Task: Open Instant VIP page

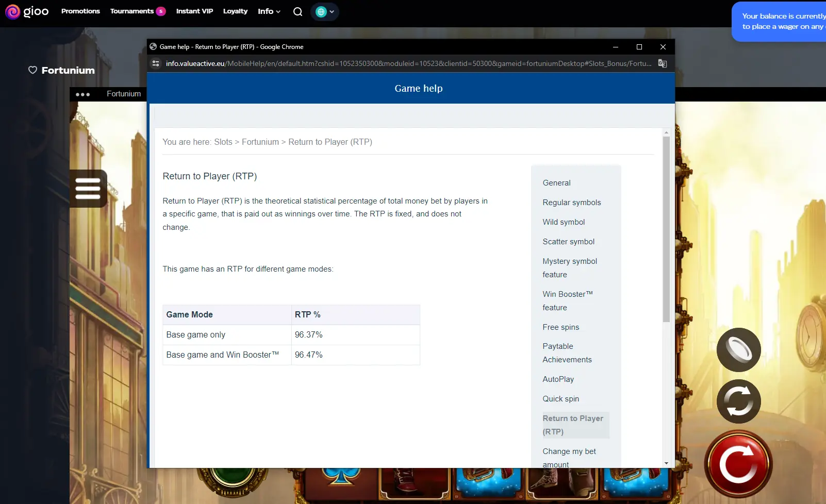Action: (194, 11)
